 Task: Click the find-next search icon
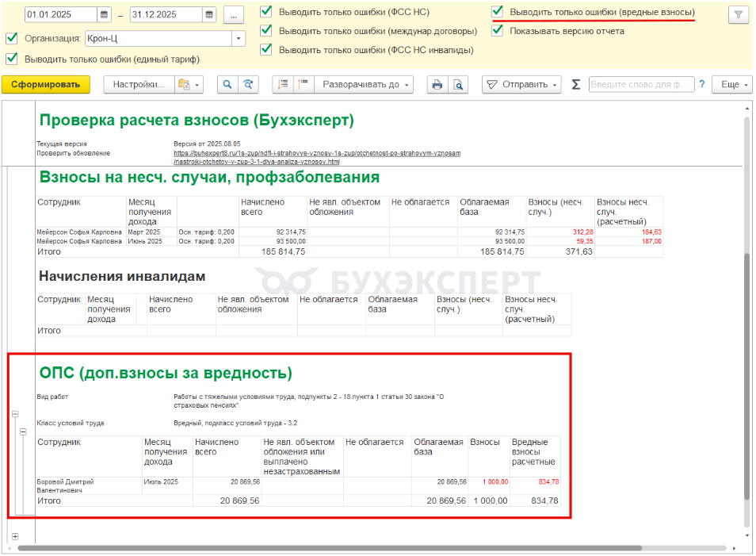tap(248, 84)
